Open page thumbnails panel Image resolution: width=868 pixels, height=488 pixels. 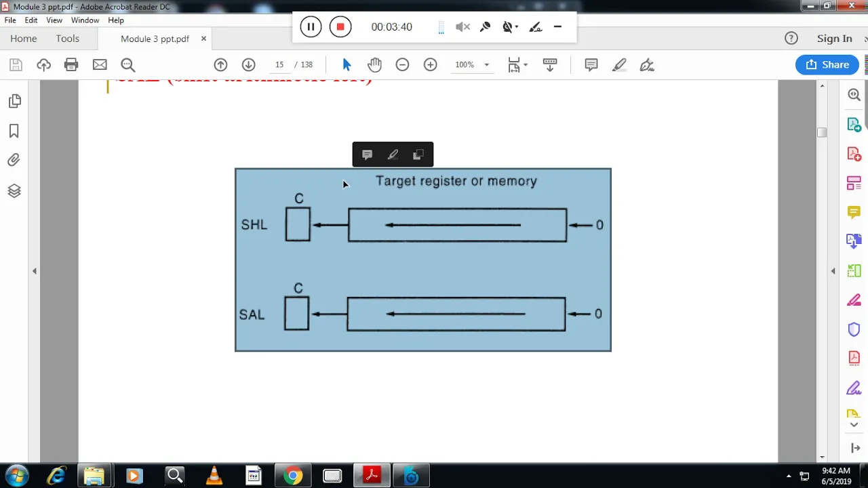(14, 101)
